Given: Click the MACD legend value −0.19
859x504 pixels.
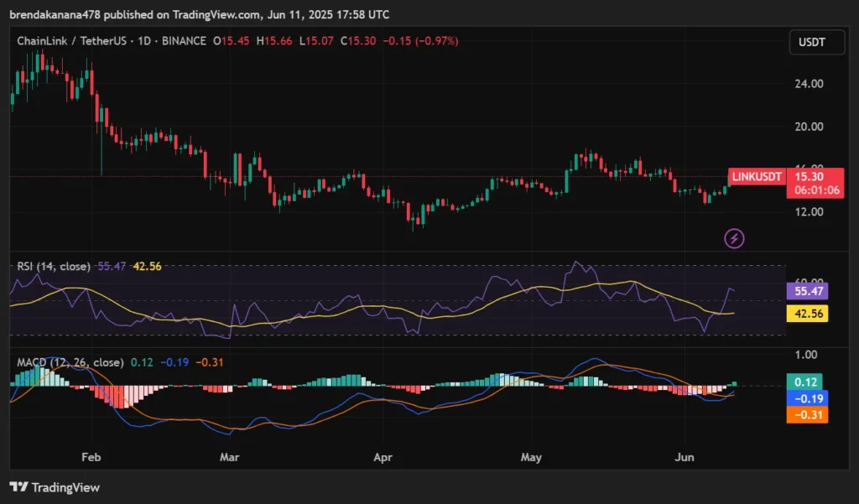Looking at the screenshot, I should 174,362.
